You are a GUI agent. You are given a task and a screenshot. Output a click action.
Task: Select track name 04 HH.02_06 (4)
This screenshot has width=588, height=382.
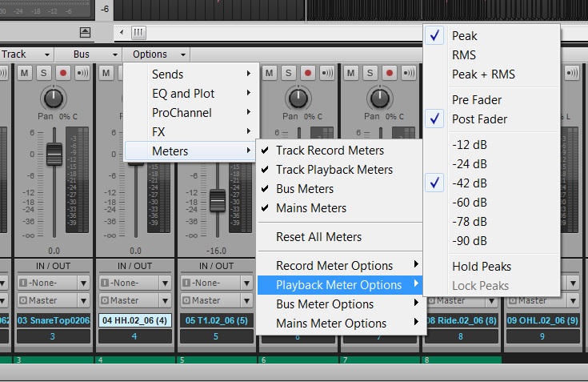click(134, 320)
